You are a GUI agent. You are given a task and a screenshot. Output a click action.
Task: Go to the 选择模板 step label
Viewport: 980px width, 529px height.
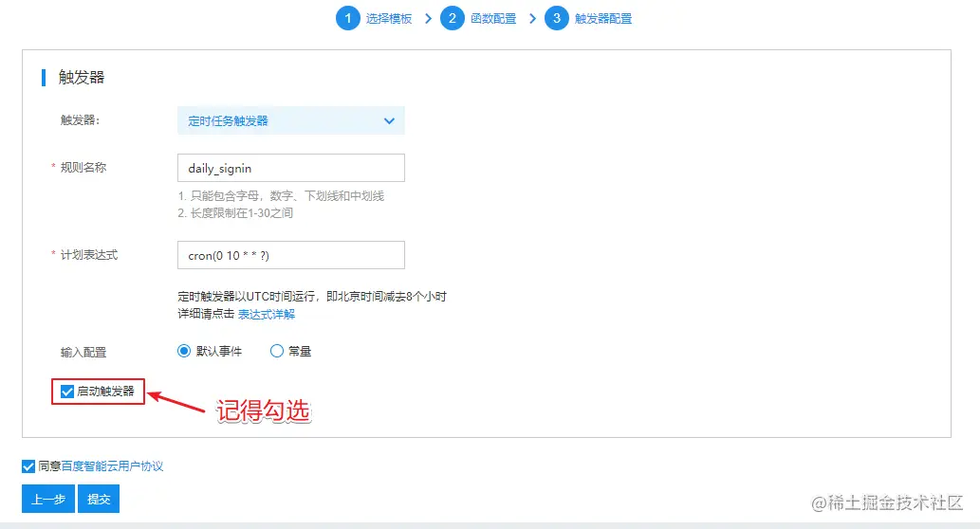(x=389, y=19)
